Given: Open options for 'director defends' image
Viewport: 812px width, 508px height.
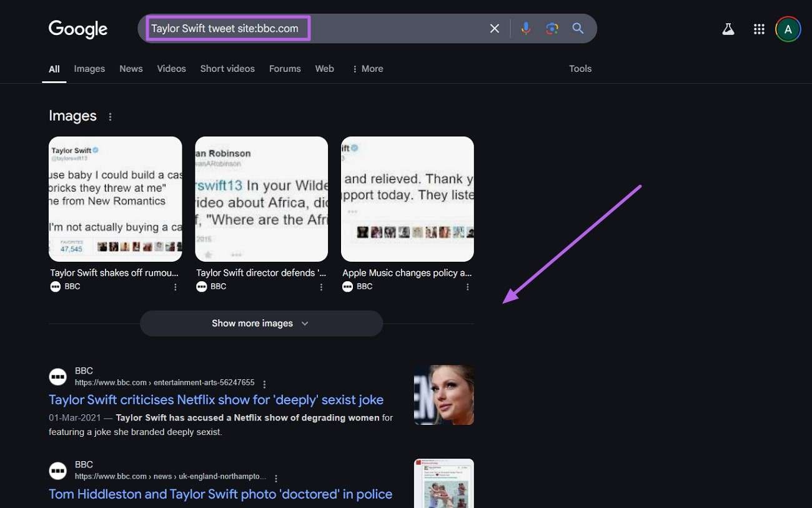Looking at the screenshot, I should click(322, 287).
